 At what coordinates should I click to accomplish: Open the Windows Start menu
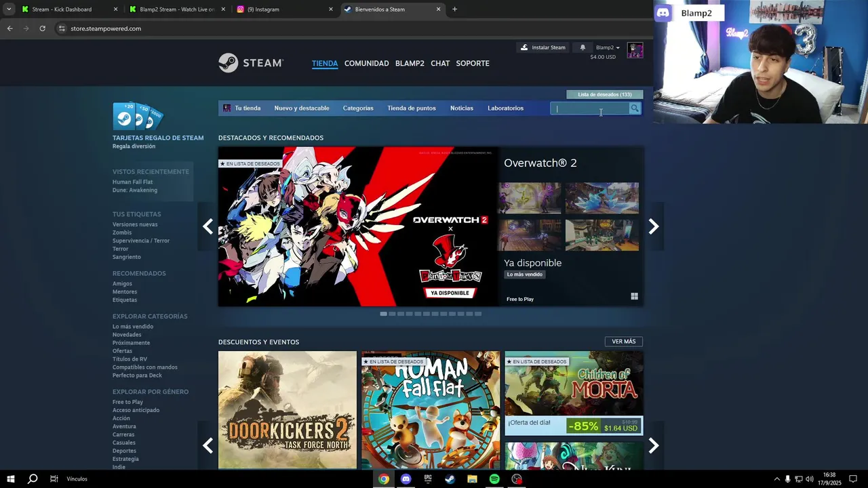coord(10,479)
